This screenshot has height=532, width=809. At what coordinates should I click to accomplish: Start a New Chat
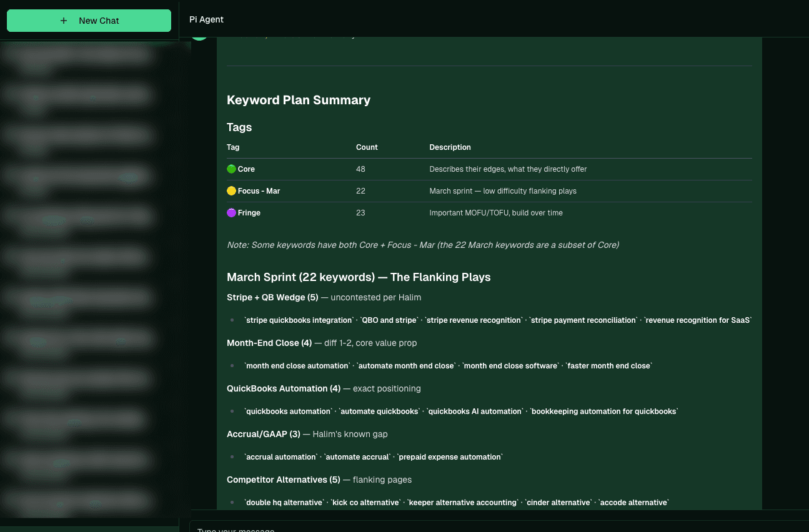tap(89, 21)
